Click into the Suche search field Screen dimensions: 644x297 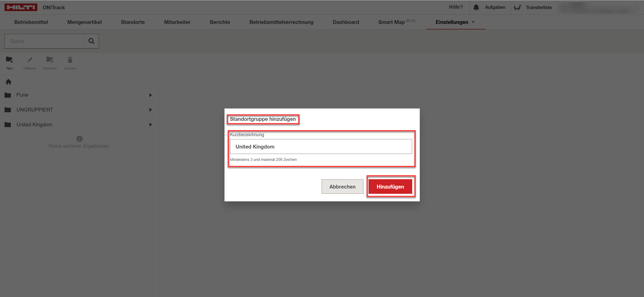[45, 41]
